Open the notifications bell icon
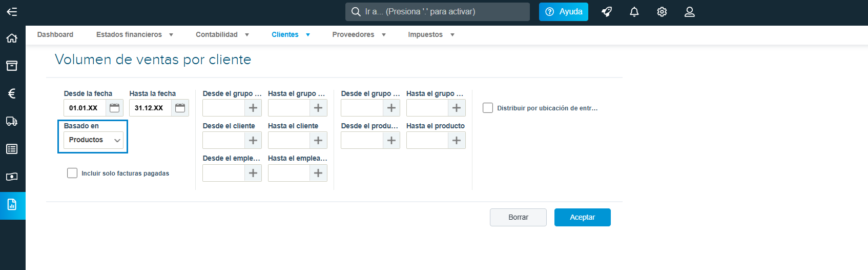The image size is (868, 270). click(x=634, y=12)
